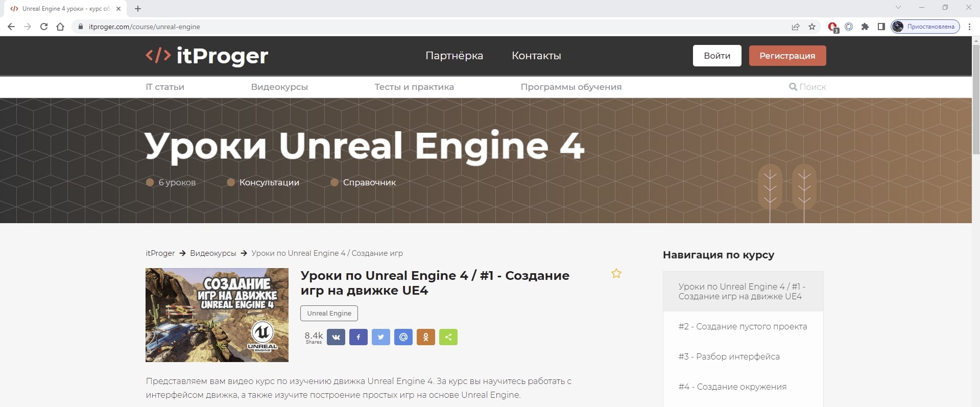Open the red ad blocker extension icon
Screen dimensions: 980x407
pos(833,27)
